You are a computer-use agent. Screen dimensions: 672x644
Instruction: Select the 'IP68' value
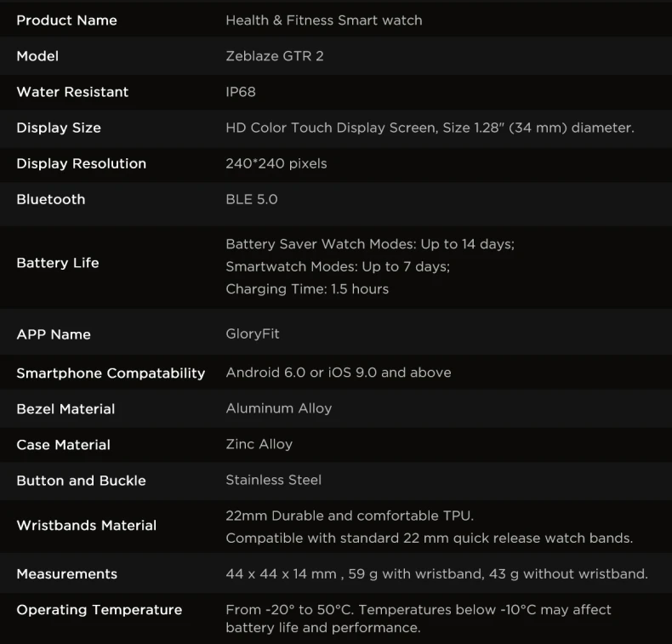coord(241,92)
